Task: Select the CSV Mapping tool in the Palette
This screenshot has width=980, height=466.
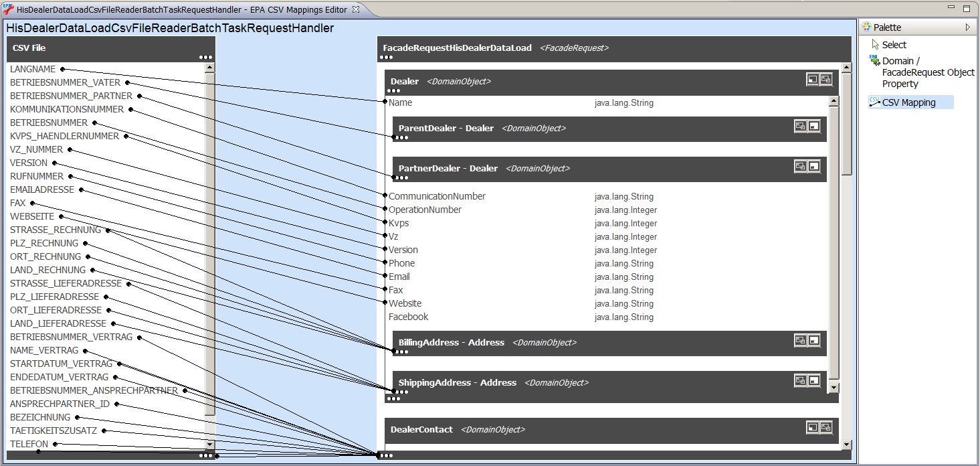Action: point(910,102)
